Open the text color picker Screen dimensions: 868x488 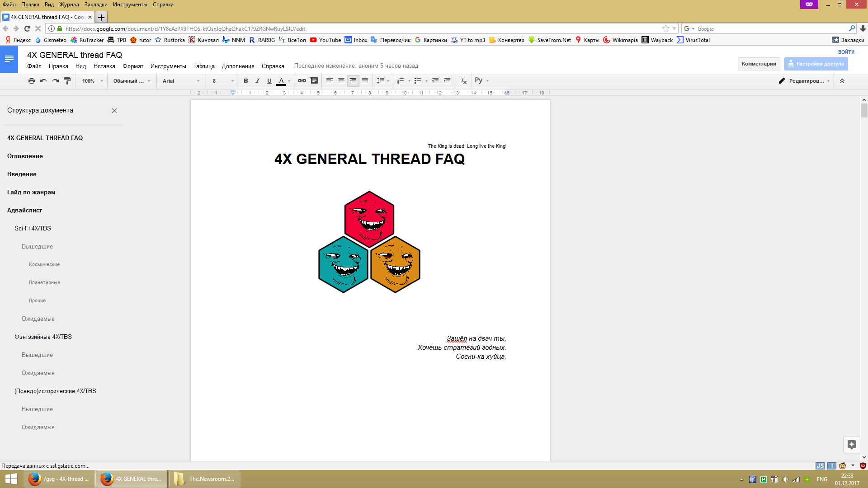tap(283, 81)
